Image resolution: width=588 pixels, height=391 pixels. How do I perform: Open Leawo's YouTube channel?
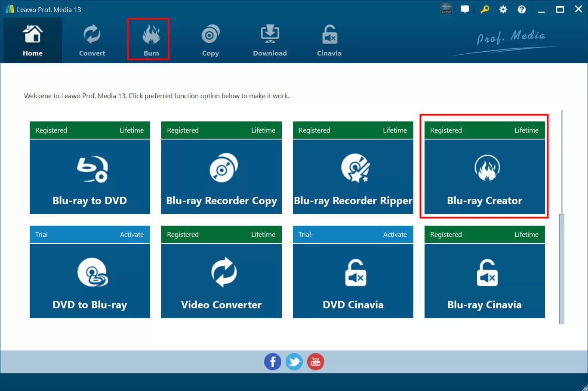click(x=315, y=362)
